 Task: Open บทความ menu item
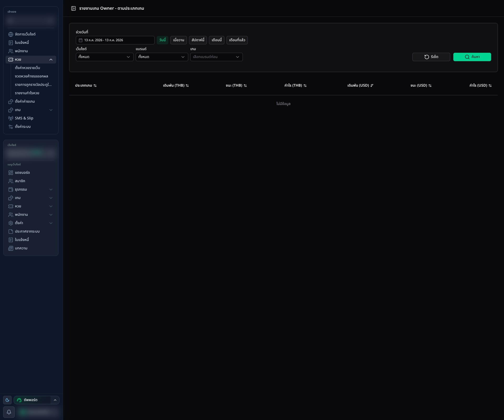31,248
